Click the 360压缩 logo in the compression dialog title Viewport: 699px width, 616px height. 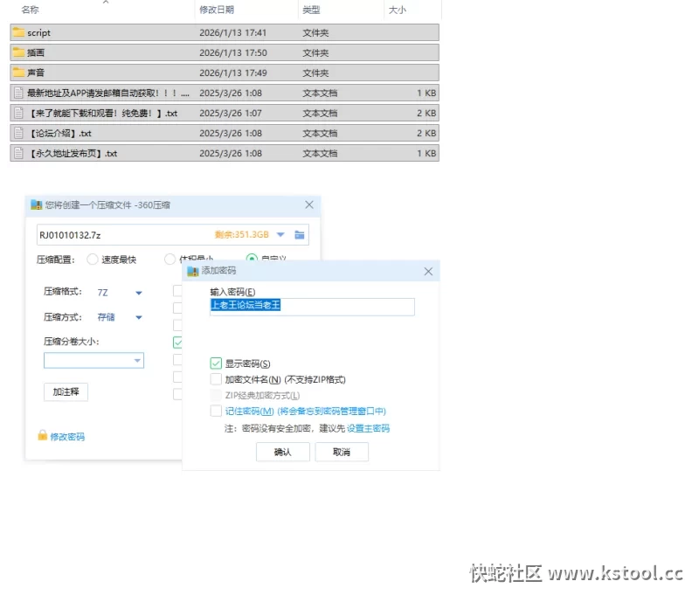click(36, 205)
